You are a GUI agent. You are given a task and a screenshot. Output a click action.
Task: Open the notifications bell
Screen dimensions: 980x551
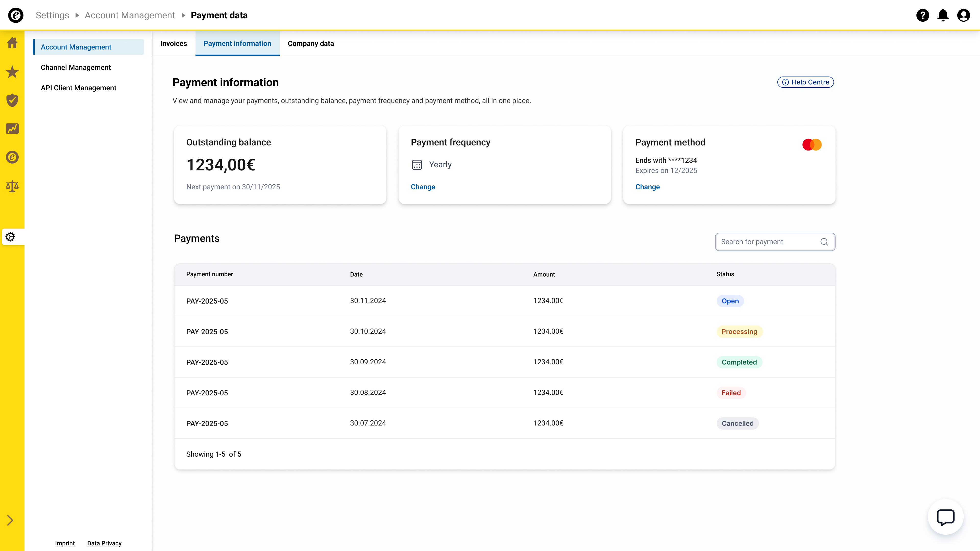point(943,15)
